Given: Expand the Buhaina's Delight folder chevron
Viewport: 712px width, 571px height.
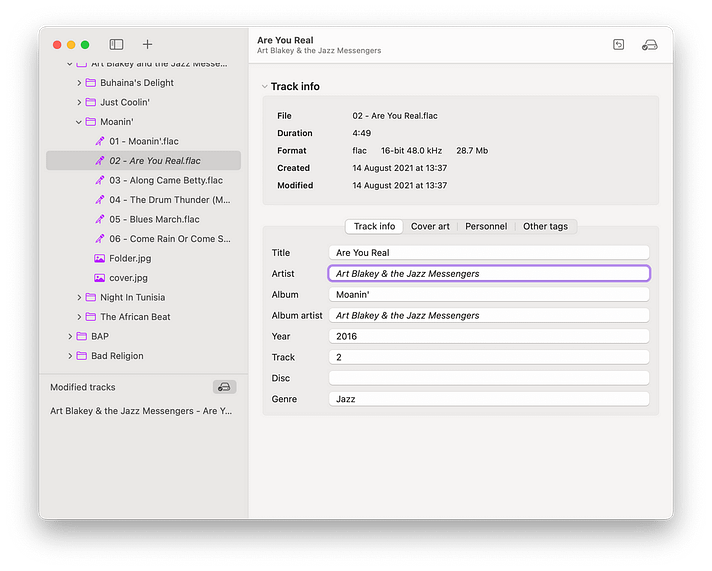Looking at the screenshot, I should (79, 83).
